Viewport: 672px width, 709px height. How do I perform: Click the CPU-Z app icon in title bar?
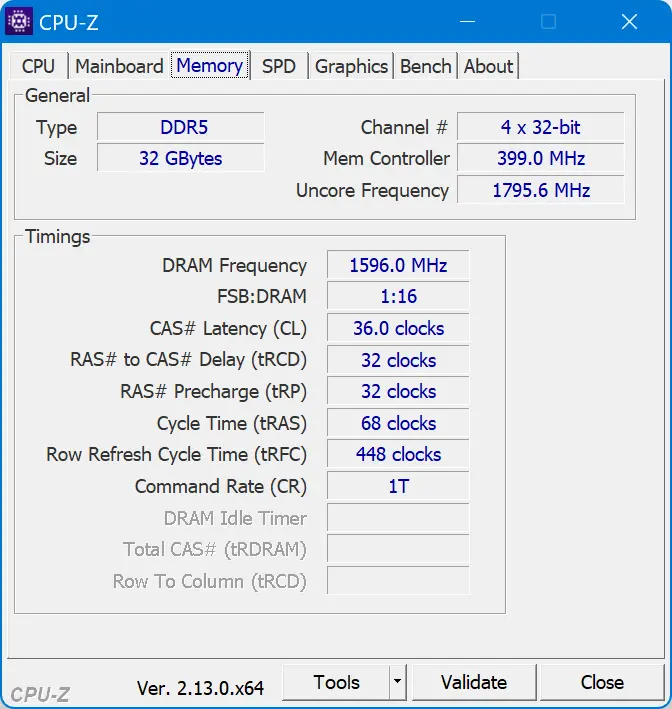pyautogui.click(x=19, y=21)
